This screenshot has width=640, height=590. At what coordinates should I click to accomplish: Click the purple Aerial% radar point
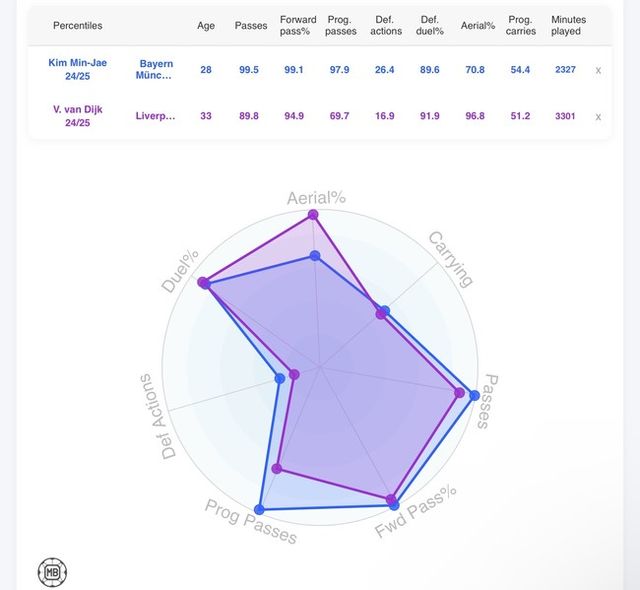coord(314,214)
